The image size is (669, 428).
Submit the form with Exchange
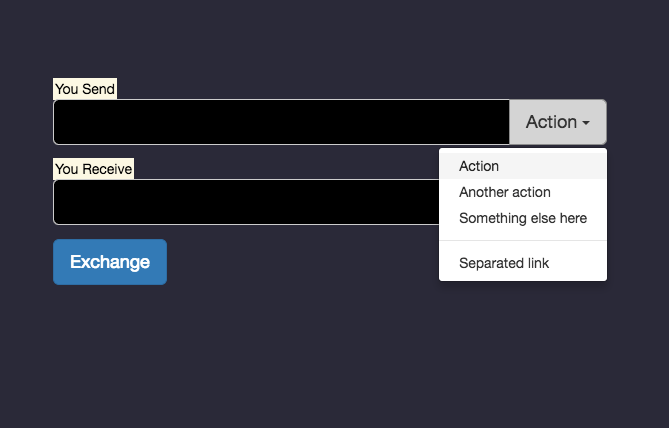(x=110, y=262)
